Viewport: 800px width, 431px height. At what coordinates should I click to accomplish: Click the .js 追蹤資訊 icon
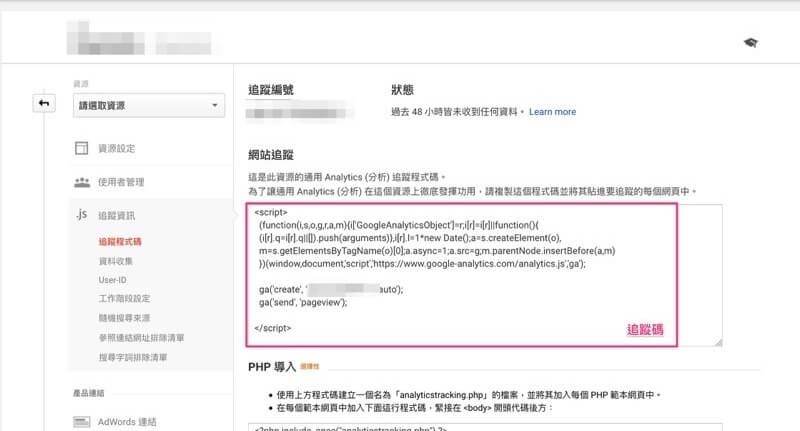coord(82,215)
